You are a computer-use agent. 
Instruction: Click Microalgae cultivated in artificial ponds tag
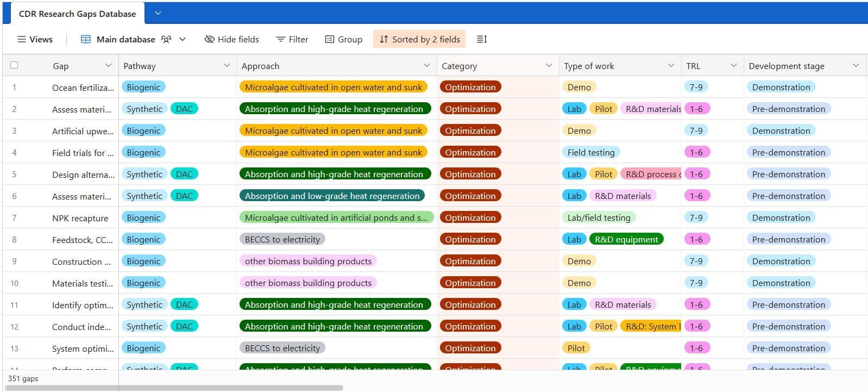coord(336,217)
